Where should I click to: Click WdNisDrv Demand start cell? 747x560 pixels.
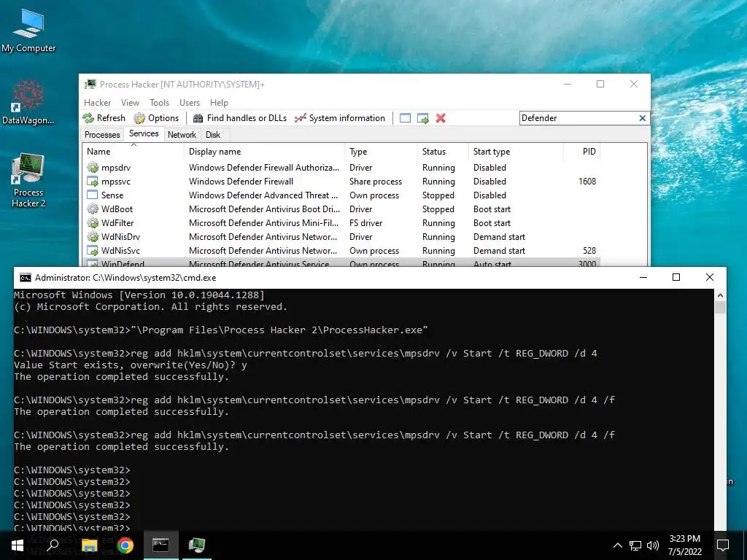pyautogui.click(x=499, y=237)
